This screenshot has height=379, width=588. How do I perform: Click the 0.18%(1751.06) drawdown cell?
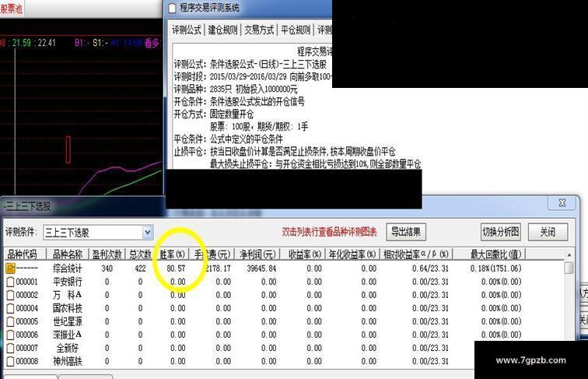495,268
